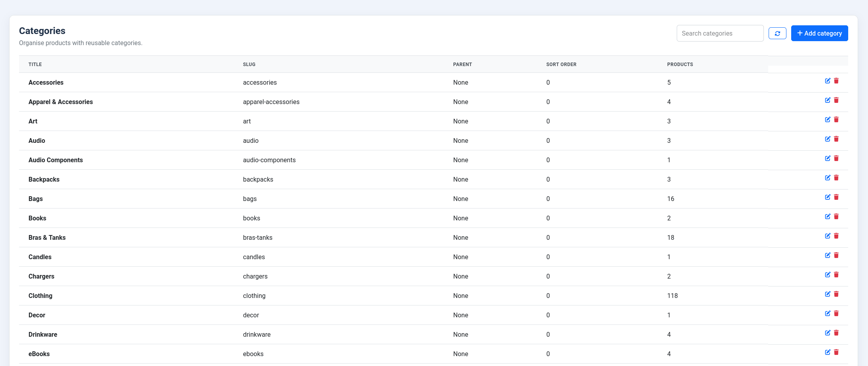Viewport: 868px width, 366px height.
Task: Sort by the Products column header
Action: click(680, 64)
